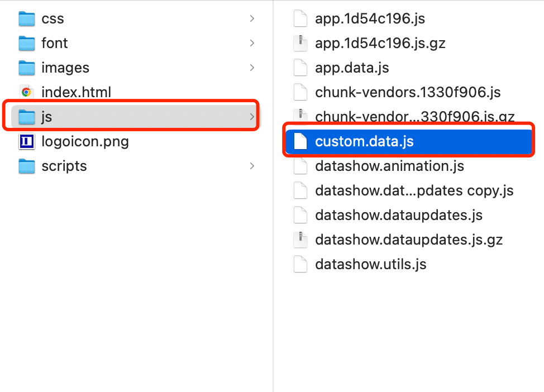Screen dimensions: 544x392
Task: Select chunk-vendors.1330f906.js file name
Action: click(408, 92)
